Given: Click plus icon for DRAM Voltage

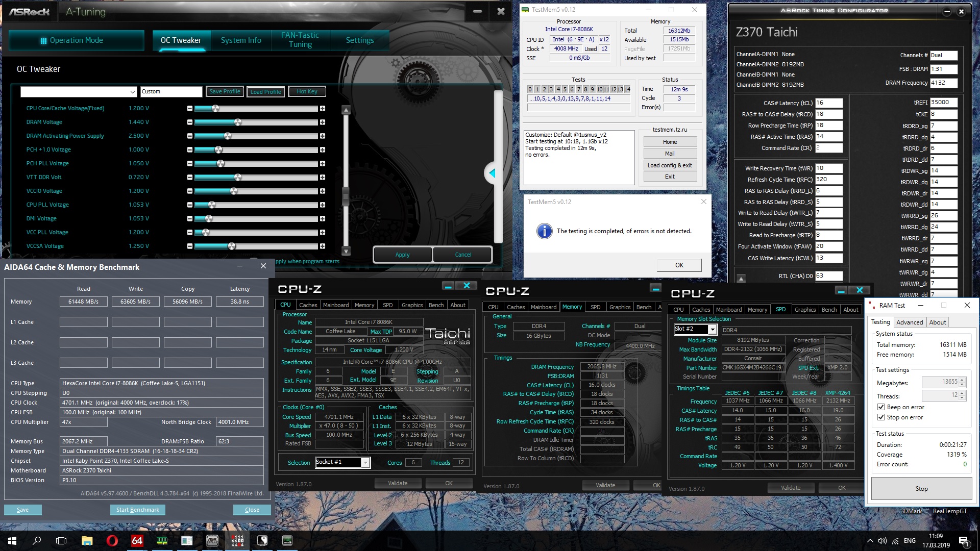Looking at the screenshot, I should [323, 122].
